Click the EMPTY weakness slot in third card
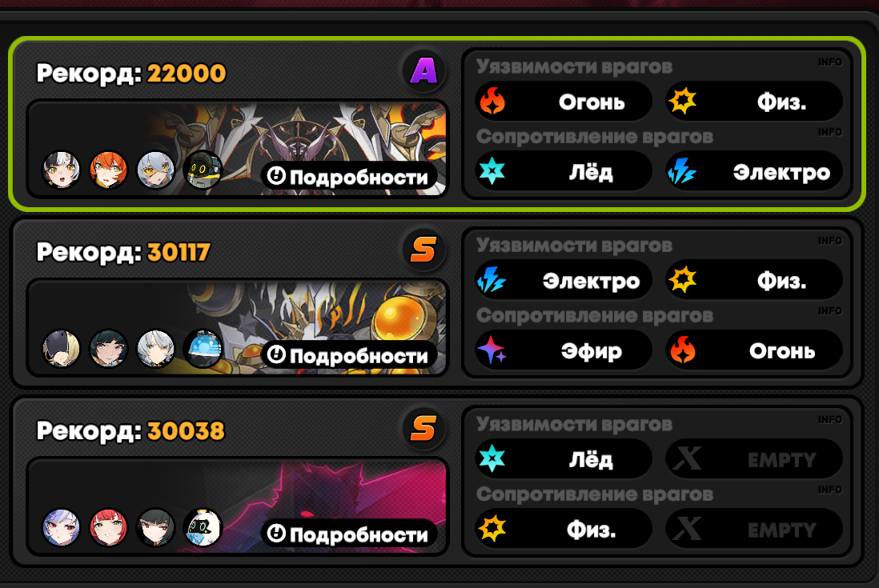Screen dimensions: 879x588 (754, 459)
